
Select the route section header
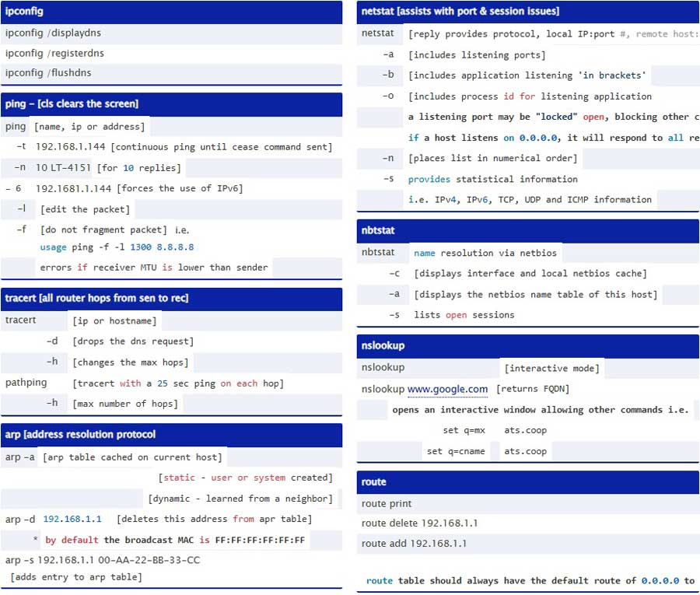(528, 482)
